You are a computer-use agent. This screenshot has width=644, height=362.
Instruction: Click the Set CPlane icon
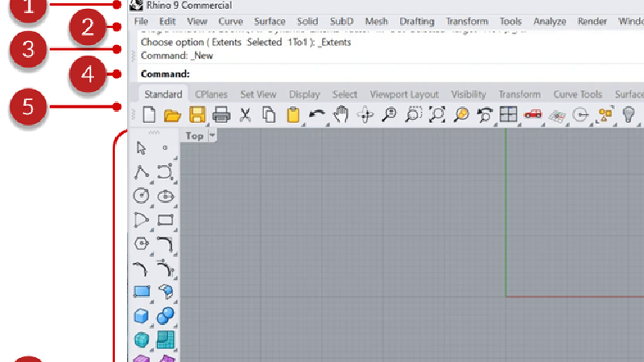[x=557, y=116]
